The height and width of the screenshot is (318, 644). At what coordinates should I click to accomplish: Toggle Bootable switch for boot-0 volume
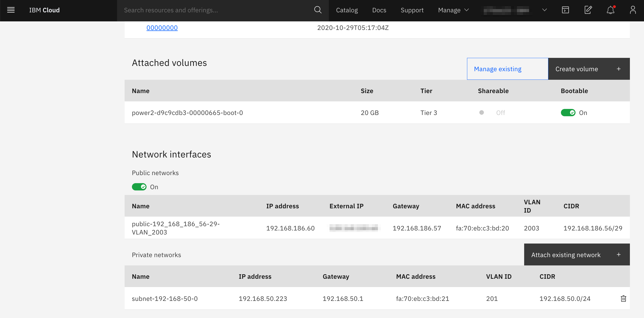coord(568,113)
